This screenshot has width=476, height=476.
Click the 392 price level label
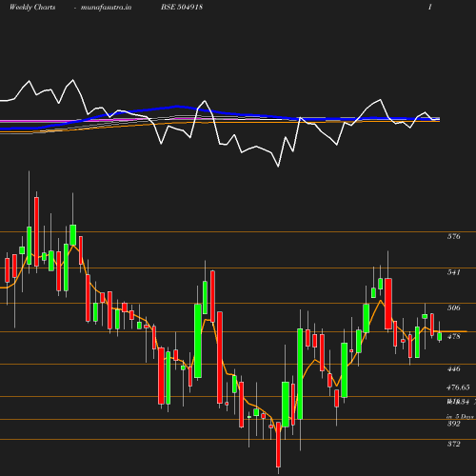coord(453,424)
